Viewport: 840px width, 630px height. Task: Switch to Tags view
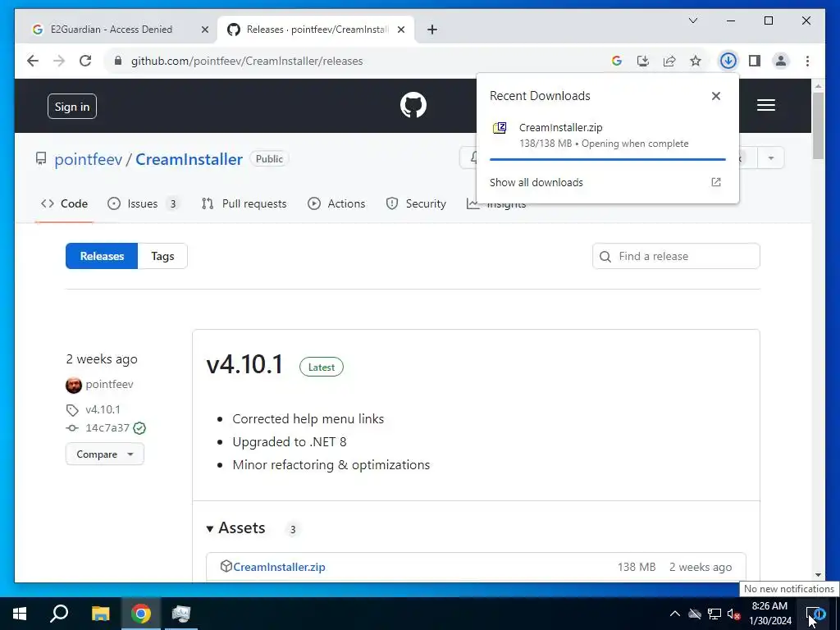[162, 256]
